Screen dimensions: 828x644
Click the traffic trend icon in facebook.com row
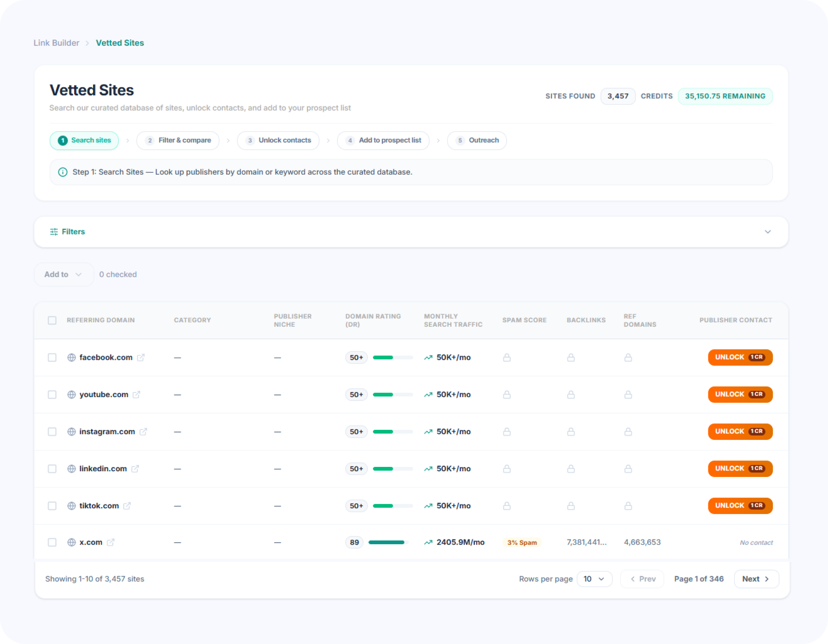[x=428, y=357]
